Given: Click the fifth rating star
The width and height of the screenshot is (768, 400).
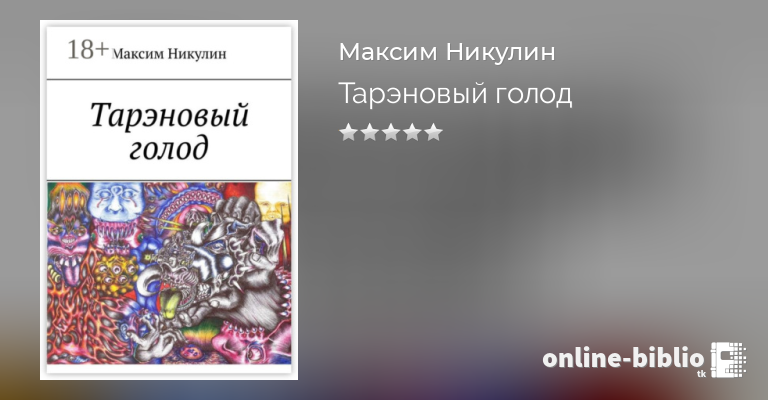Looking at the screenshot, I should (434, 132).
